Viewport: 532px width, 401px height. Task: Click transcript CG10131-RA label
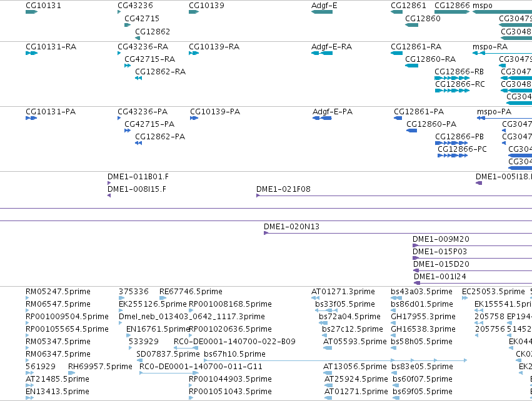coord(51,46)
